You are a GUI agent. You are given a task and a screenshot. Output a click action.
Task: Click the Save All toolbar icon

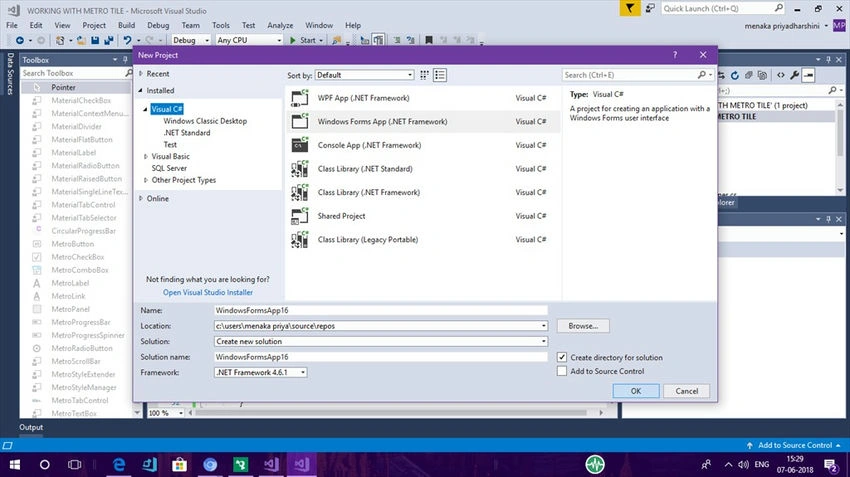(x=108, y=40)
